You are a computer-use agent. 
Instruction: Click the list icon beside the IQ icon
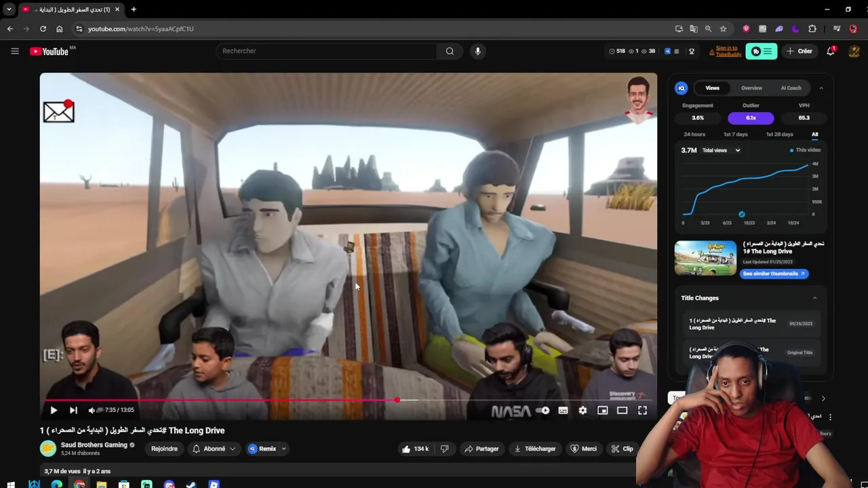point(676,51)
